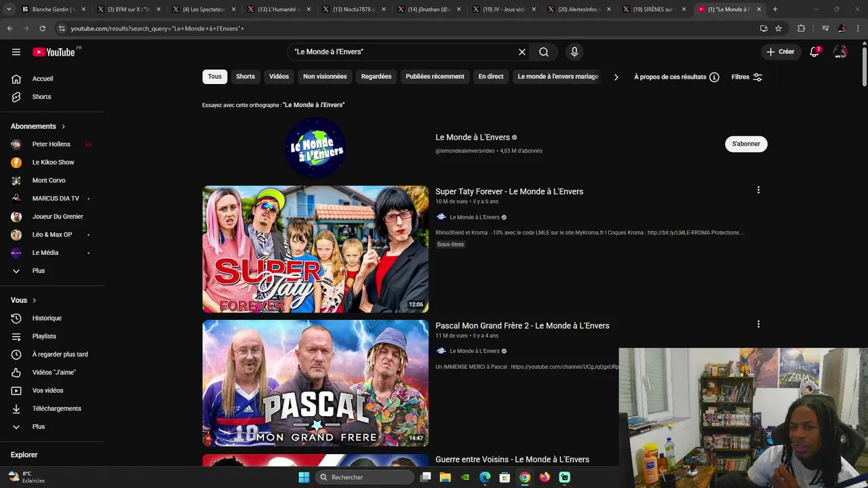This screenshot has height=488, width=868.
Task: Select the Non visionnées filter chip
Action: (325, 77)
